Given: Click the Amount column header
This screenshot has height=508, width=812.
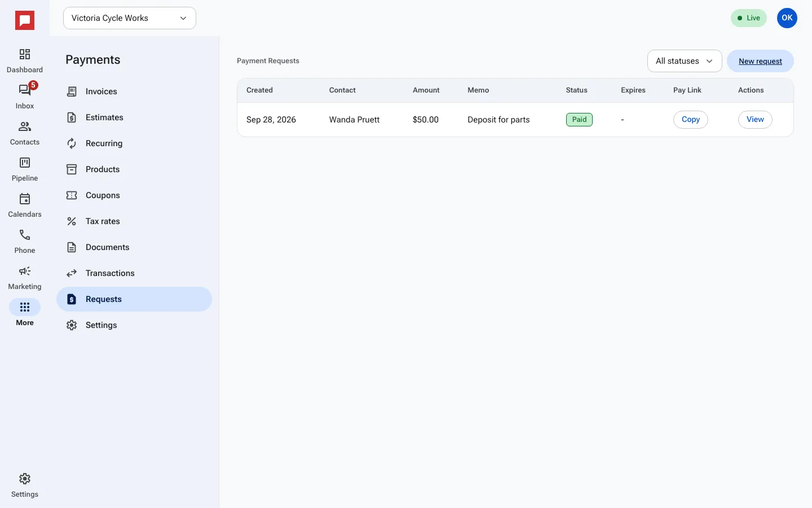Looking at the screenshot, I should 426,90.
